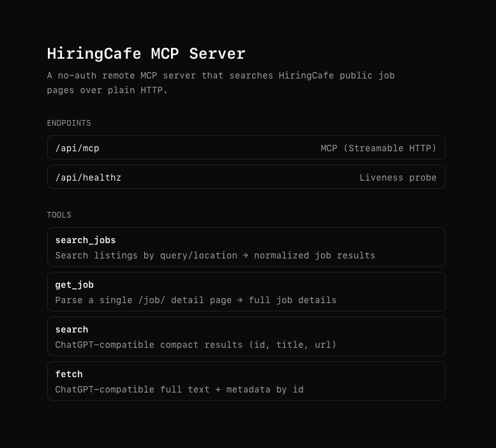Select the fetch tool name

(69, 374)
